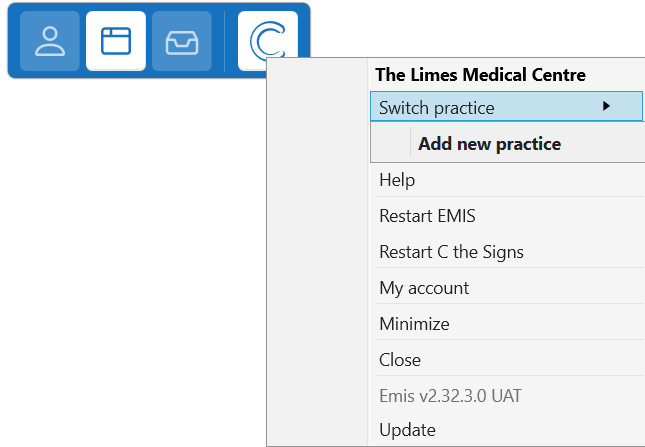Click the vertical divider in the blue toolbar

pos(225,41)
